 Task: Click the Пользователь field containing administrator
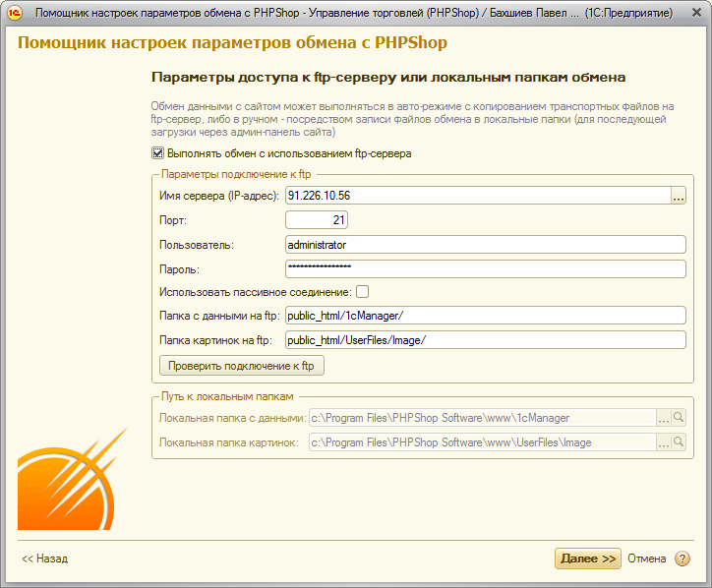[486, 245]
